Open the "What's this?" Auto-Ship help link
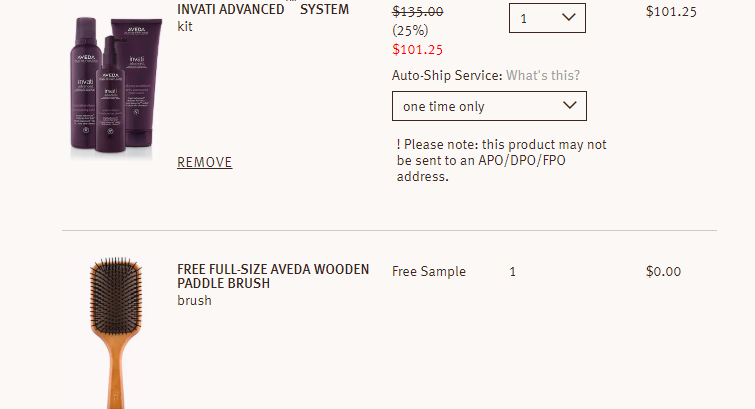 [x=543, y=75]
